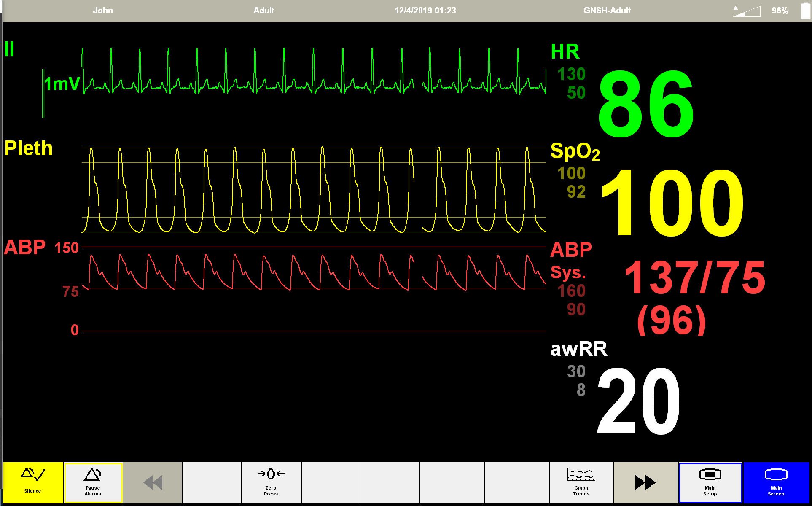Open the GNSH-Adult profile label
812x506 pixels.
[607, 11]
